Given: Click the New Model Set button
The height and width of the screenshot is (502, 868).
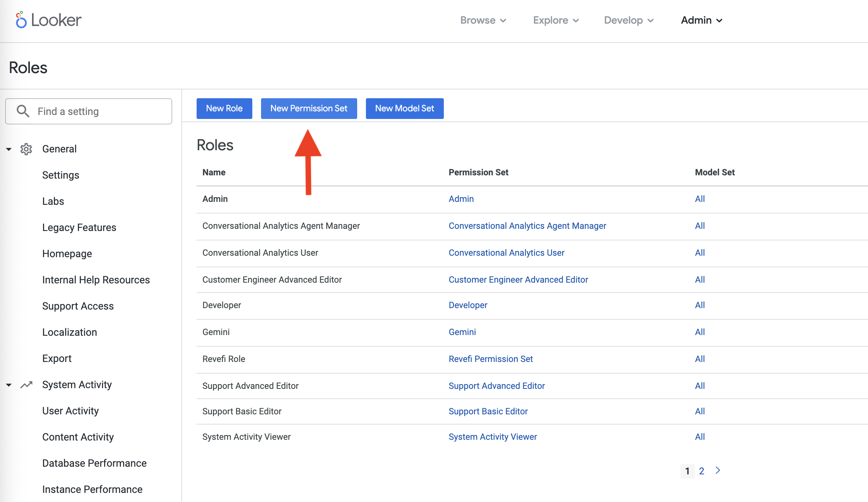Looking at the screenshot, I should tap(405, 108).
